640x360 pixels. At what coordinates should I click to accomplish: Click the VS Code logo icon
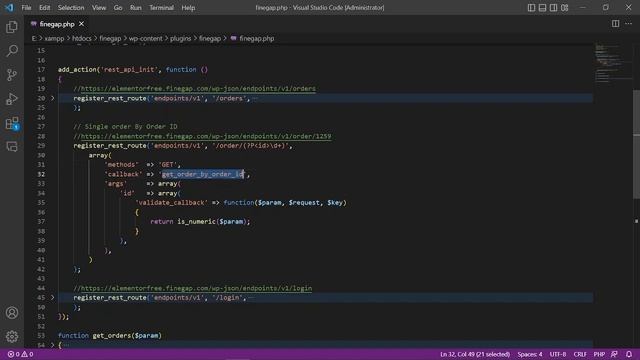point(9,7)
